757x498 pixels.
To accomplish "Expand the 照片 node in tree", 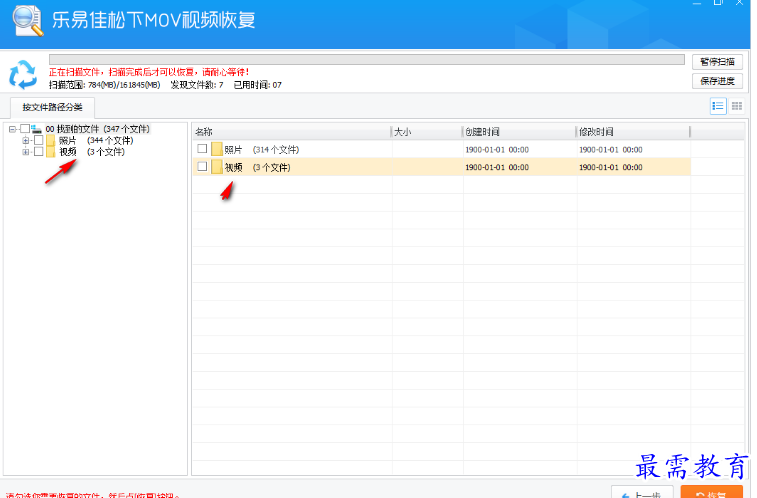I will pyautogui.click(x=26, y=141).
